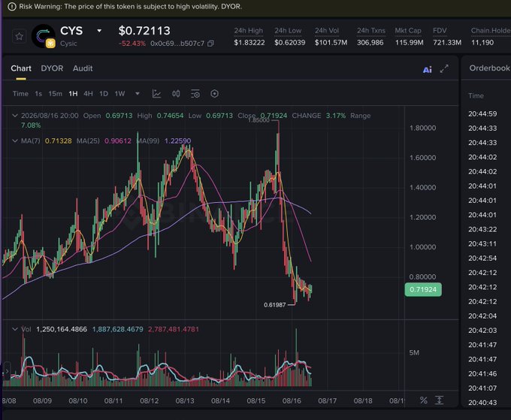Click the $0.72113 current price

coord(144,31)
